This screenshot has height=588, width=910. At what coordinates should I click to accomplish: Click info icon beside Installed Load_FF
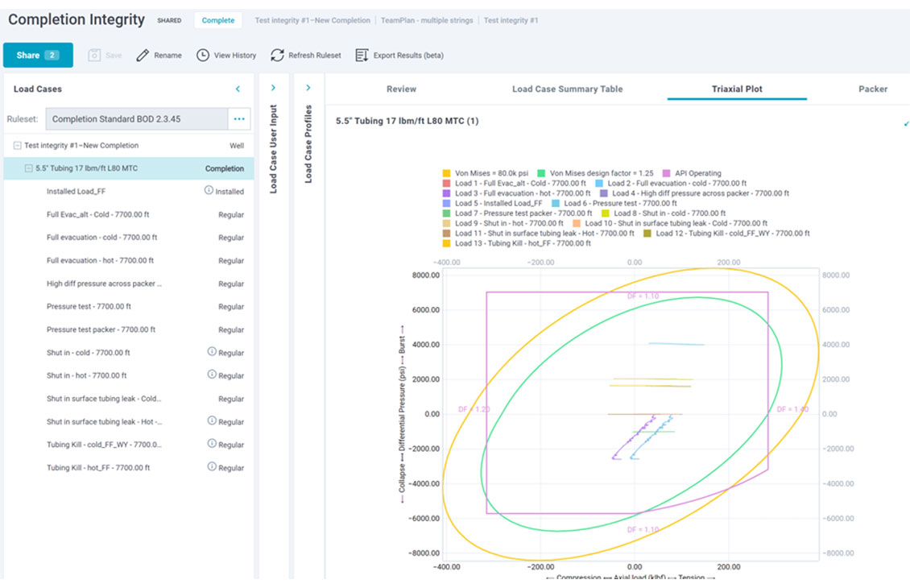pos(209,191)
